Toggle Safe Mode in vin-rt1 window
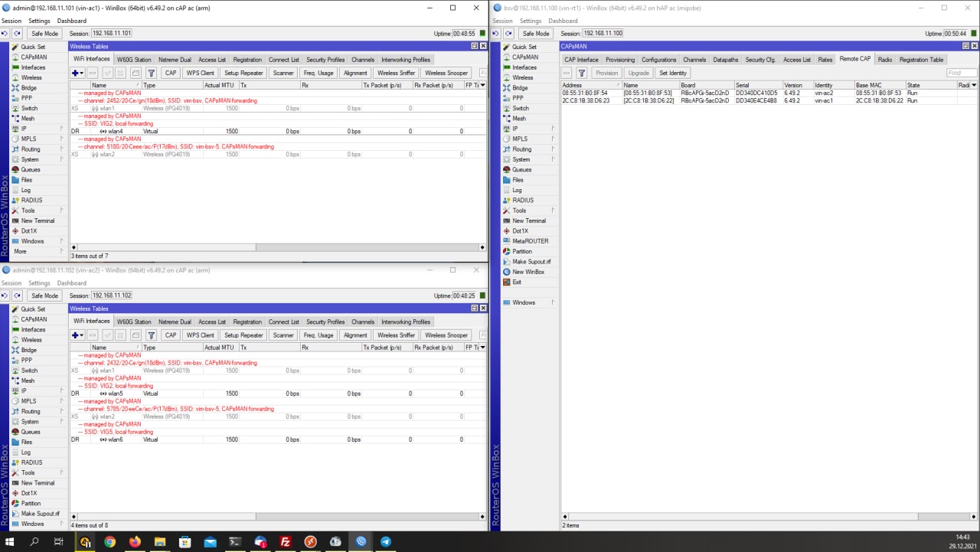Image resolution: width=980 pixels, height=552 pixels. point(536,34)
